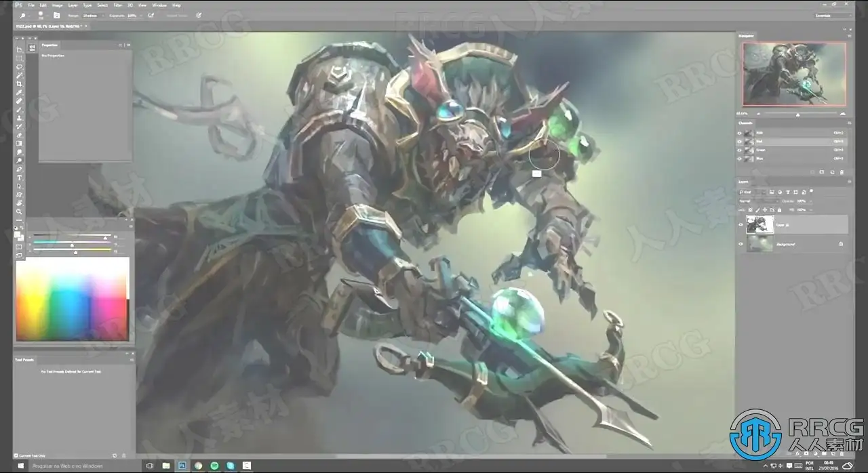Open the Filter menu

click(118, 5)
